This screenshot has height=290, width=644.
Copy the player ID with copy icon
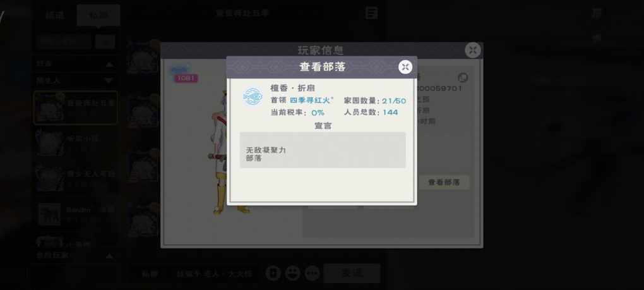(463, 77)
